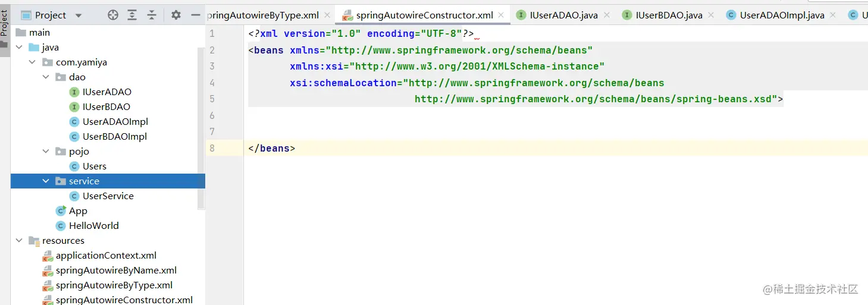868x305 pixels.
Task: Collapse the com.yamiya package arrow
Action: click(x=33, y=62)
